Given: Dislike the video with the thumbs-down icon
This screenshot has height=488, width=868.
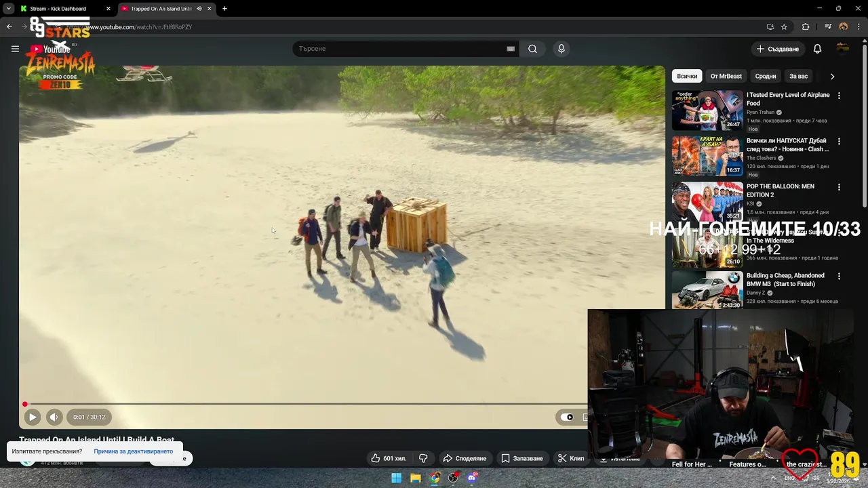Looking at the screenshot, I should [423, 458].
